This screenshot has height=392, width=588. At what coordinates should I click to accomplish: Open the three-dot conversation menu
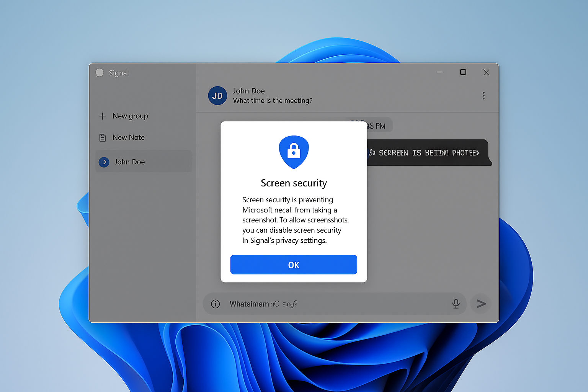[x=483, y=96]
